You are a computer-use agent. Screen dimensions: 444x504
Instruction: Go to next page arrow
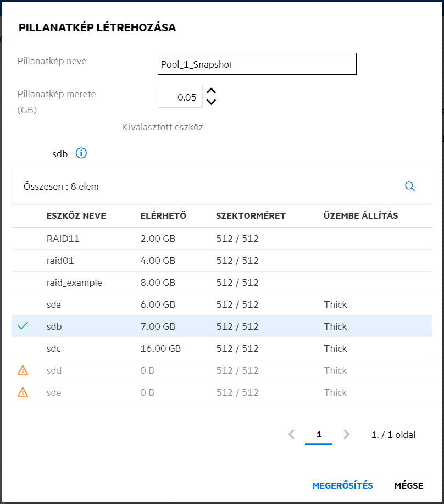click(346, 435)
